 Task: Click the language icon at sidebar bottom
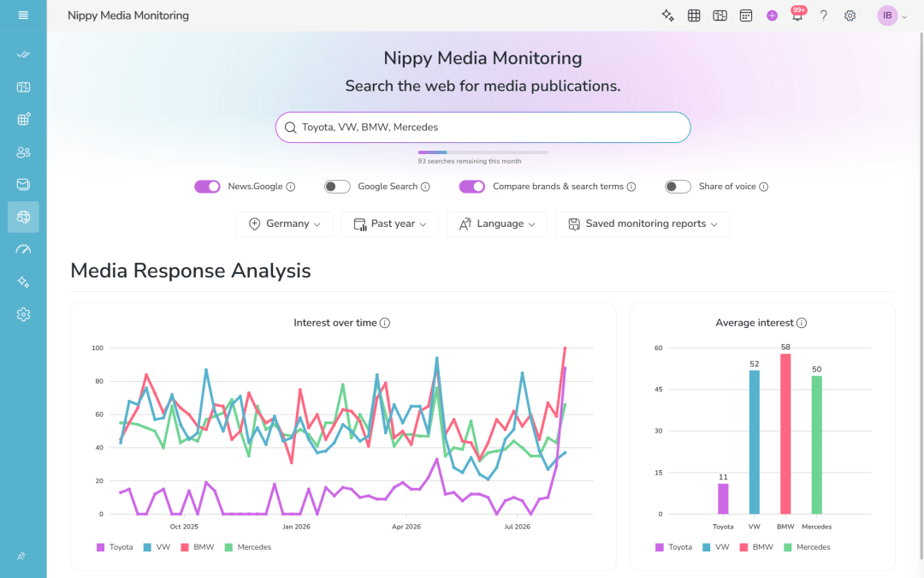coord(21,557)
